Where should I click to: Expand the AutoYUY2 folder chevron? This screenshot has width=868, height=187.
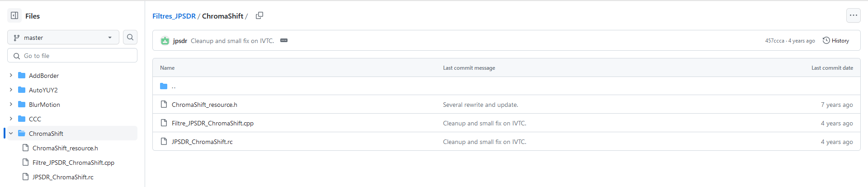pos(11,90)
